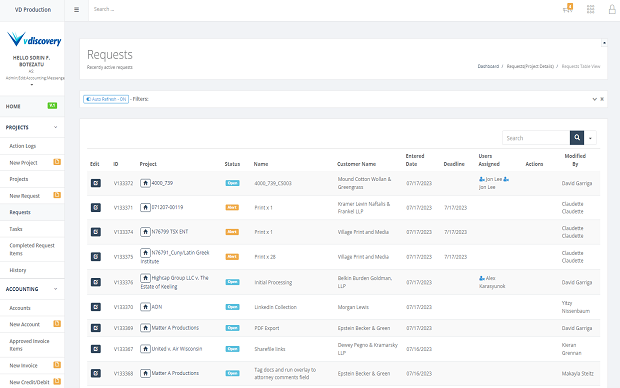Image resolution: width=620 pixels, height=388 pixels.
Task: Click the table Search input field
Action: tap(536, 138)
